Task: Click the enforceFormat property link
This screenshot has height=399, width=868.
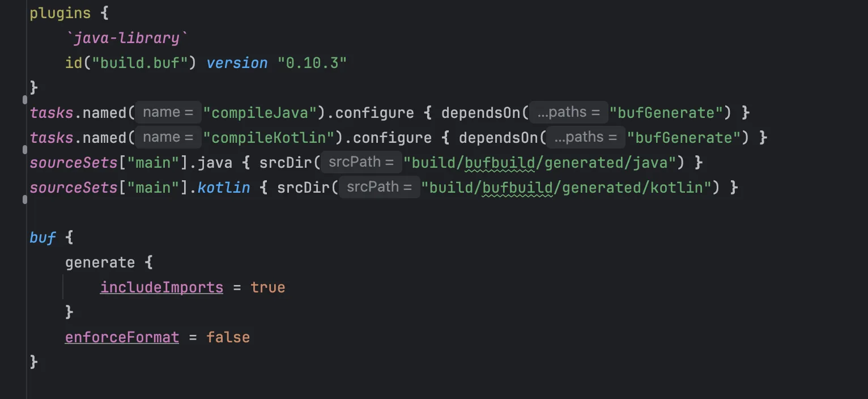Action: [x=122, y=337]
